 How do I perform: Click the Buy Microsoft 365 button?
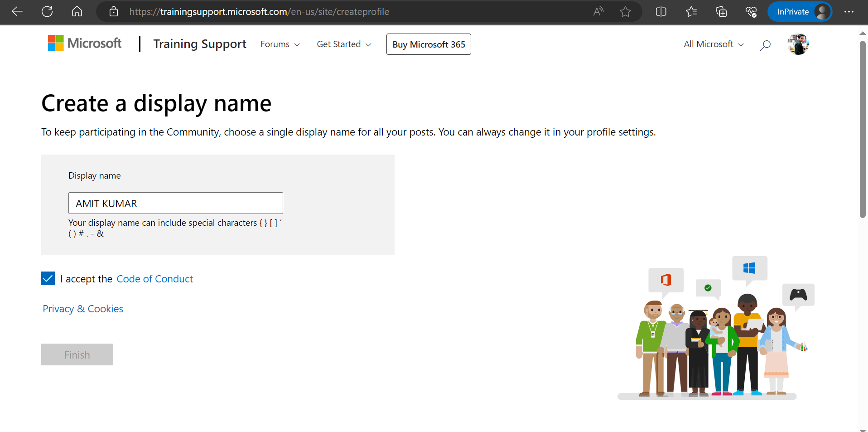point(429,44)
